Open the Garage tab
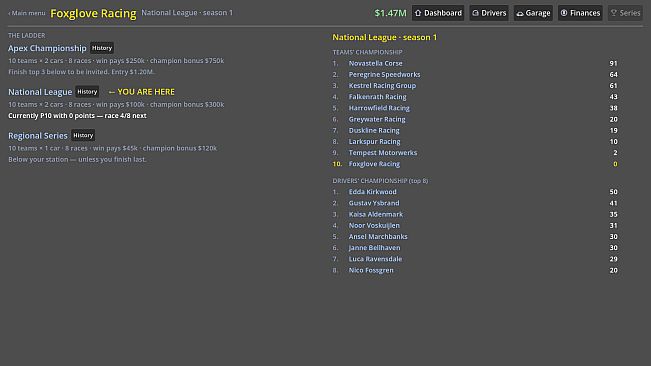 (x=533, y=13)
